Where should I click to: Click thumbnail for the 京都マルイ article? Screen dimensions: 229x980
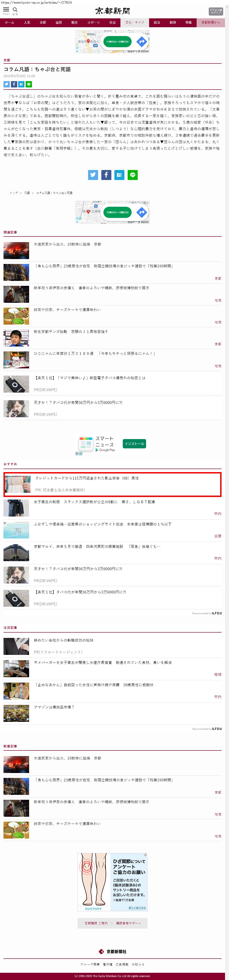point(16,553)
